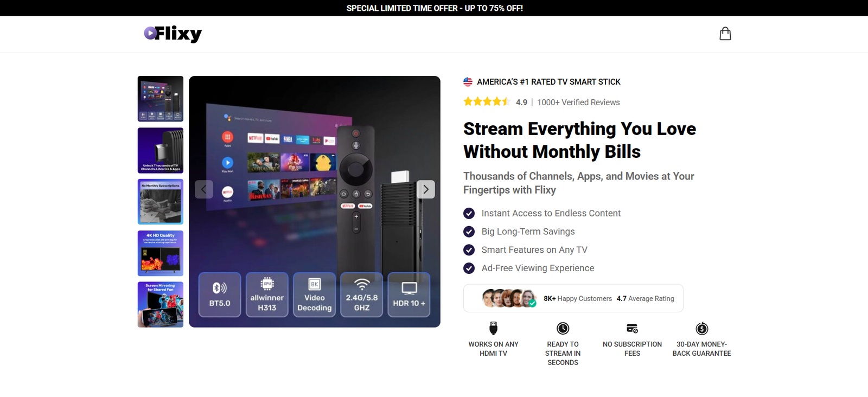868x397 pixels.
Task: Open the 1000+ Verified Reviews link
Action: [x=578, y=103]
